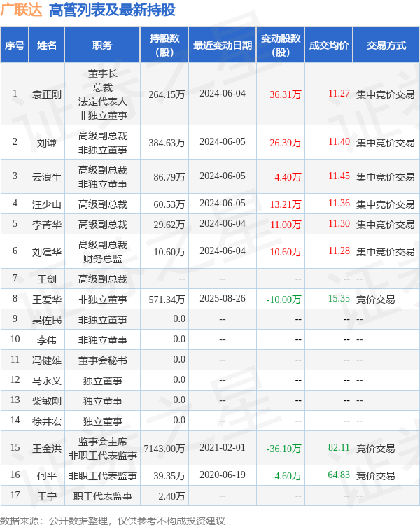This screenshot has height=527, width=420.
Task: Click 竞价交易 in 王爱华 row
Action: point(376,299)
